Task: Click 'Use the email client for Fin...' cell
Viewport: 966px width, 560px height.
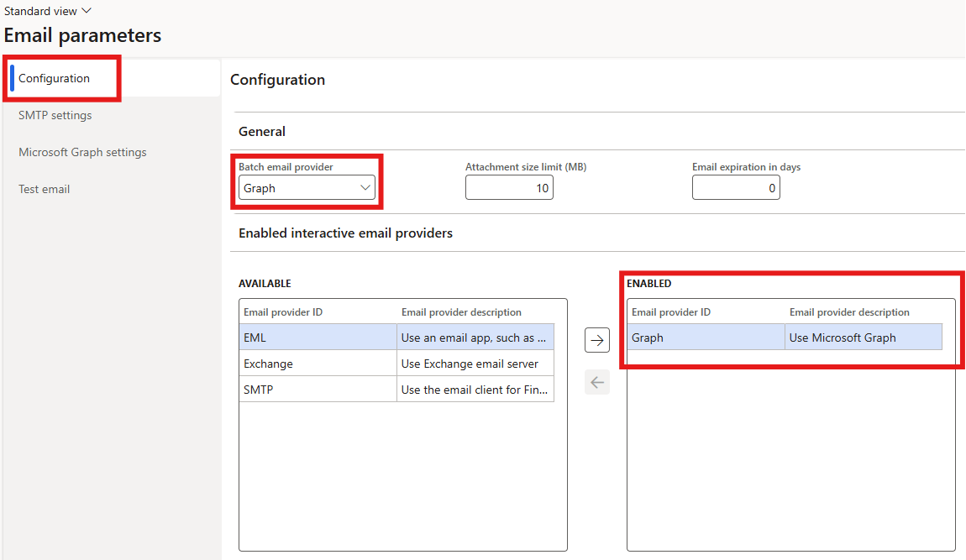Action: pyautogui.click(x=475, y=390)
